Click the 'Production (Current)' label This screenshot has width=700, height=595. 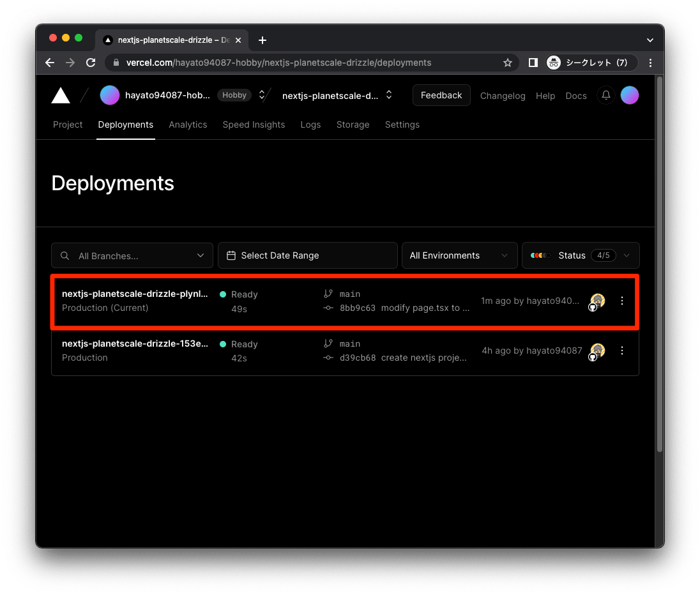tap(105, 308)
